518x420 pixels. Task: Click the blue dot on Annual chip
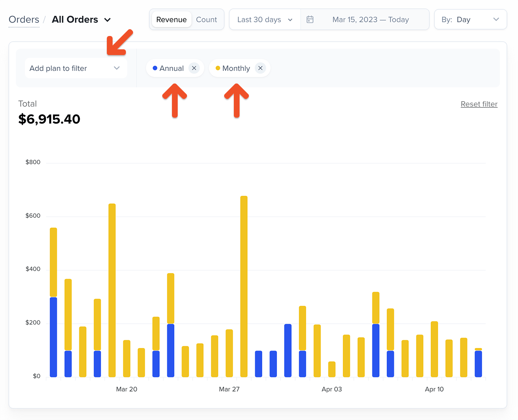(x=155, y=68)
